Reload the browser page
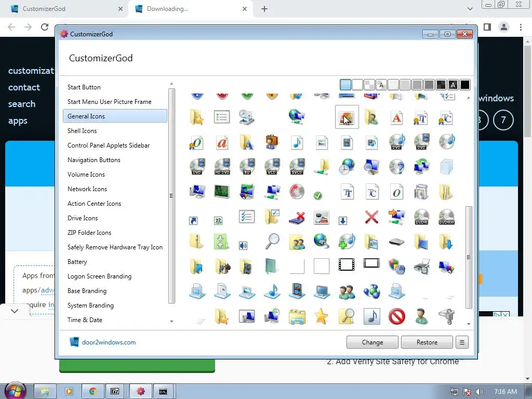Screen dimensions: 532x399 [45, 27]
